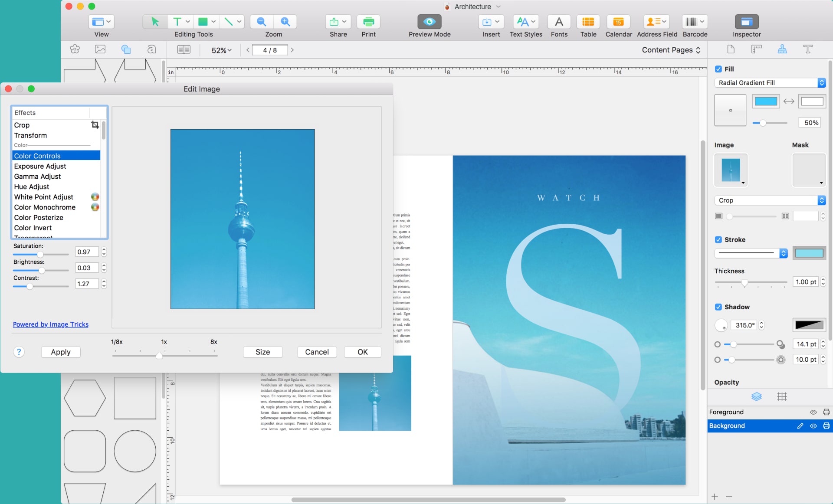Click the Saturation slider
Image resolution: width=833 pixels, height=504 pixels.
pos(41,254)
